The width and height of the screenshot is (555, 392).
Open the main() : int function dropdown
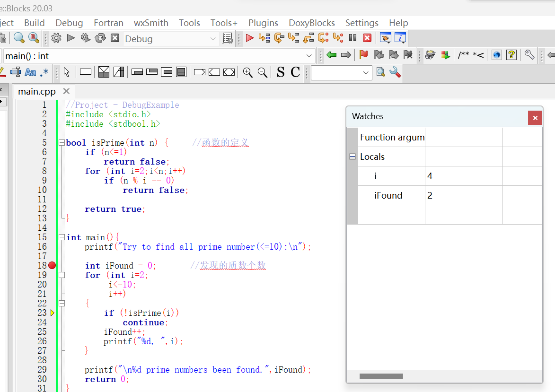coord(159,56)
